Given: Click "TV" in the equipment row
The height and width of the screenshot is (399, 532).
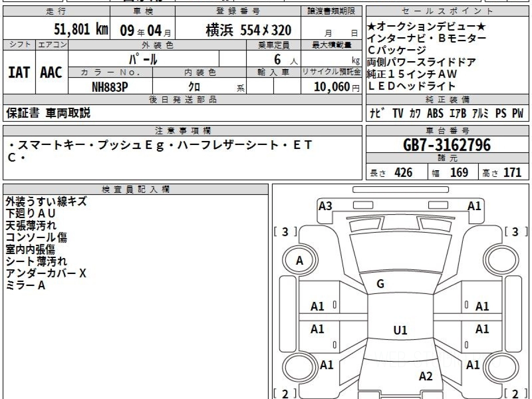Looking at the screenshot, I should point(398,113).
